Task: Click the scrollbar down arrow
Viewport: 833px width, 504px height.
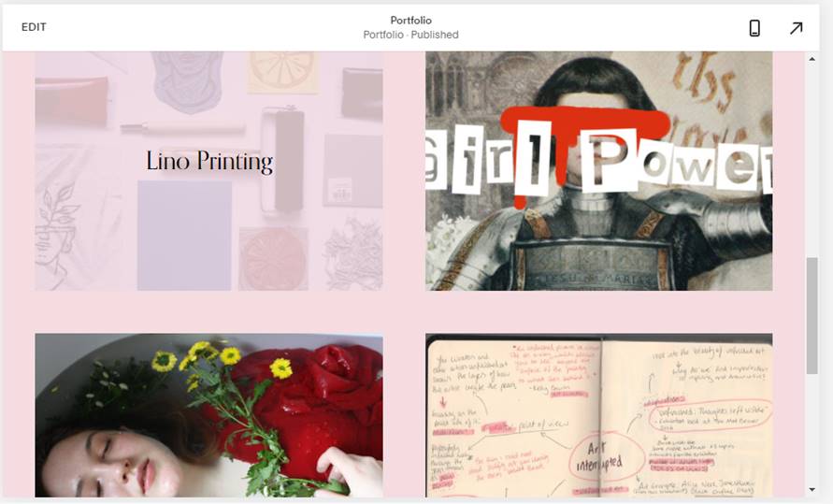Action: 811,490
